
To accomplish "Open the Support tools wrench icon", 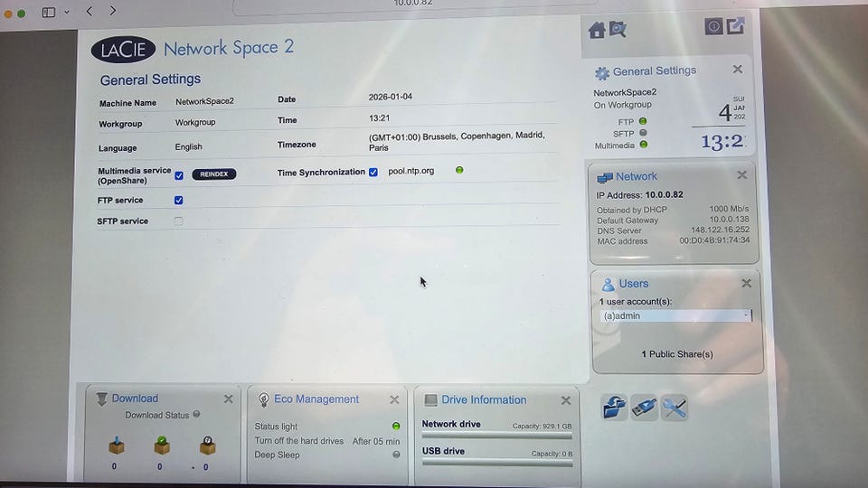I will 674,408.
